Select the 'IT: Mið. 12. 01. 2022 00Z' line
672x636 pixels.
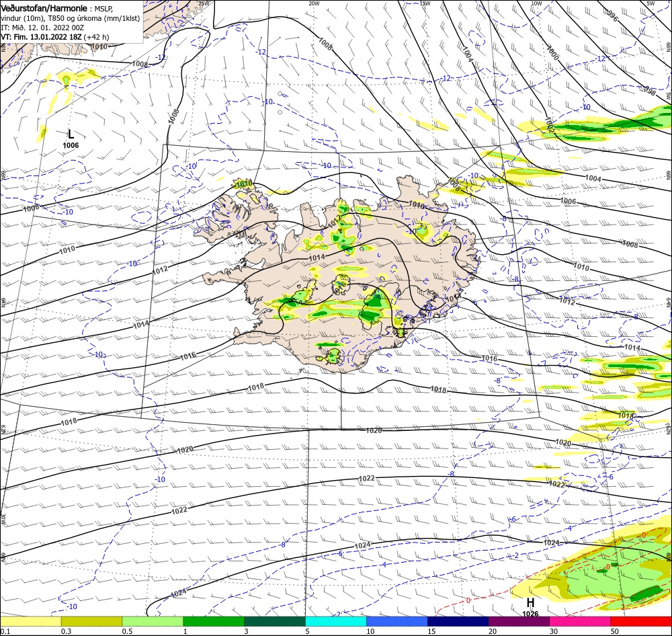coord(42,28)
